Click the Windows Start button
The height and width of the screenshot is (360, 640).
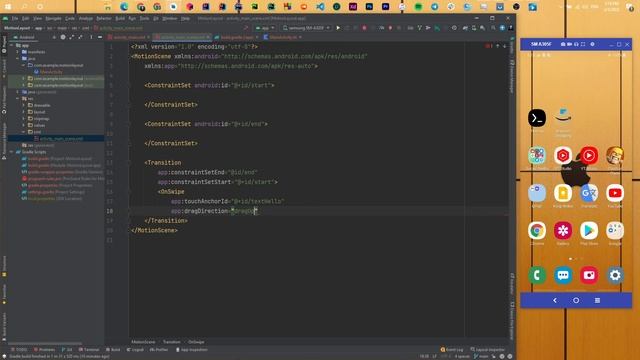(x=8, y=7)
